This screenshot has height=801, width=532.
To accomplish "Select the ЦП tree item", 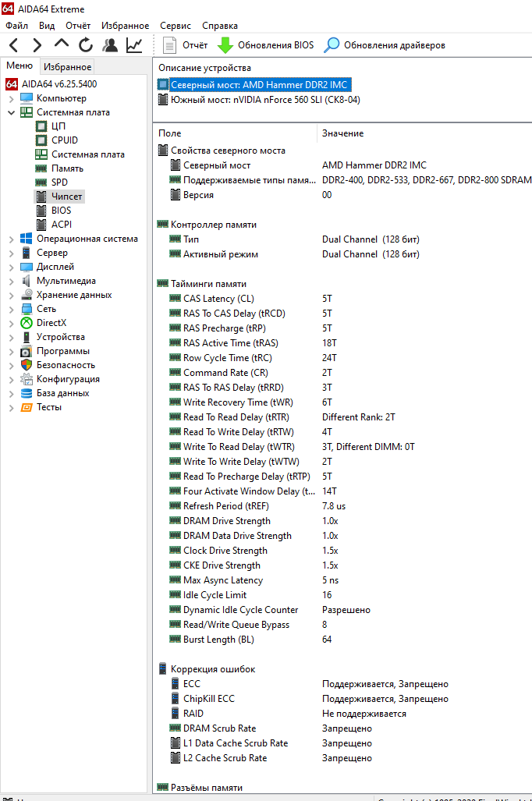I will pyautogui.click(x=59, y=126).
